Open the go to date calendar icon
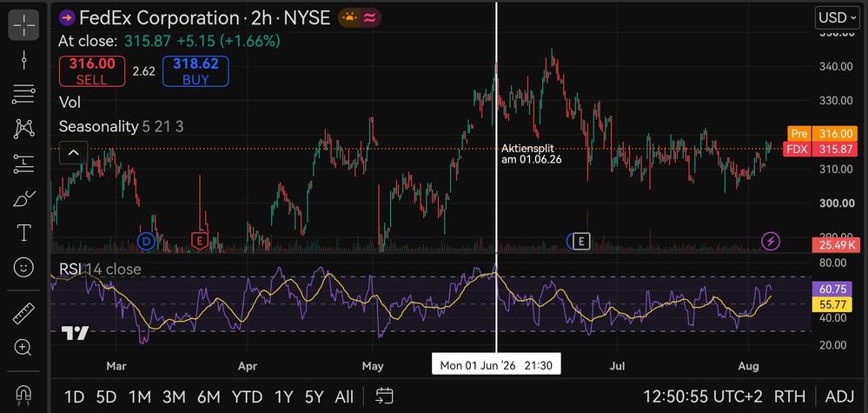The width and height of the screenshot is (868, 413). point(384,396)
